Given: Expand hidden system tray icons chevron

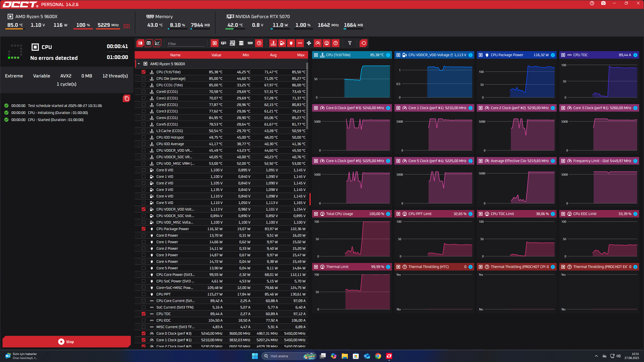Looking at the screenshot, I should 596,356.
